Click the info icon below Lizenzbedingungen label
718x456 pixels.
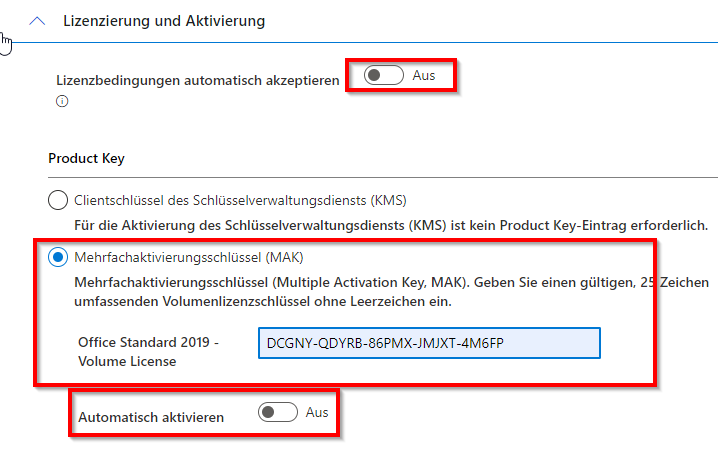point(62,101)
